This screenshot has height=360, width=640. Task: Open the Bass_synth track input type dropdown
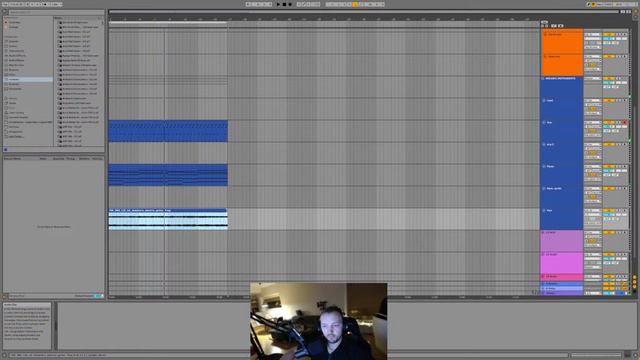(593, 189)
